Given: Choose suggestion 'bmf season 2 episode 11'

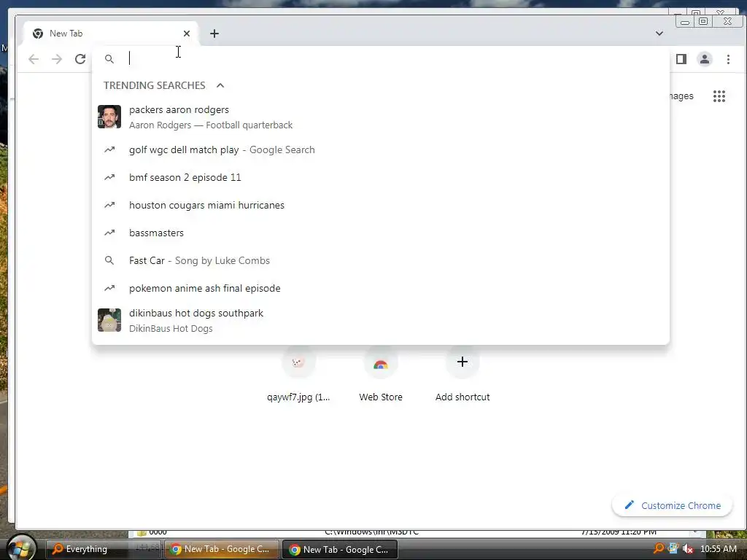Looking at the screenshot, I should tap(380, 177).
